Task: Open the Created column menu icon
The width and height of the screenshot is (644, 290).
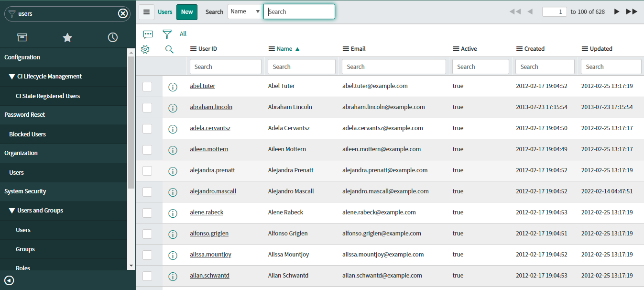Action: tap(520, 49)
